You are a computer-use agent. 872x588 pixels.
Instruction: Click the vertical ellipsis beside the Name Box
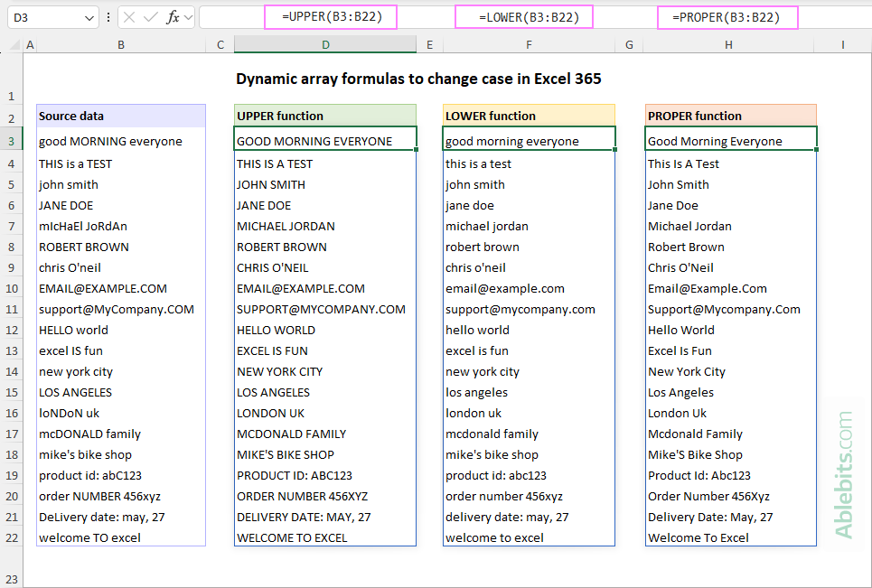coord(108,17)
